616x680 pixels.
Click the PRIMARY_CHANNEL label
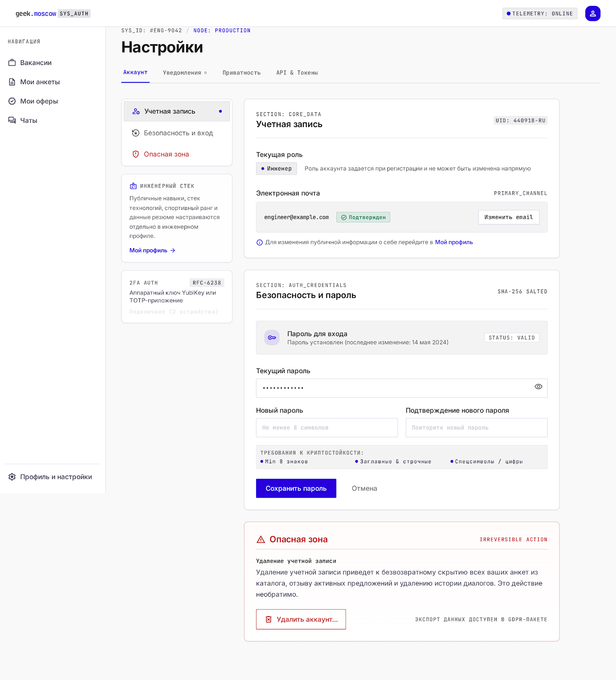[520, 193]
